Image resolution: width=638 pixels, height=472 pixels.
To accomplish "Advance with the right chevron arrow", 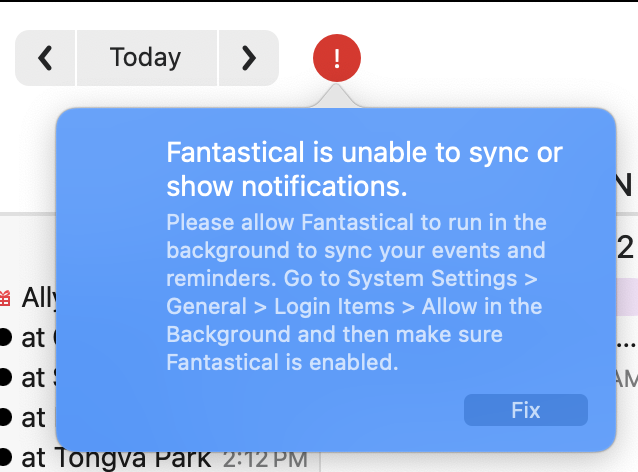I will pos(249,58).
